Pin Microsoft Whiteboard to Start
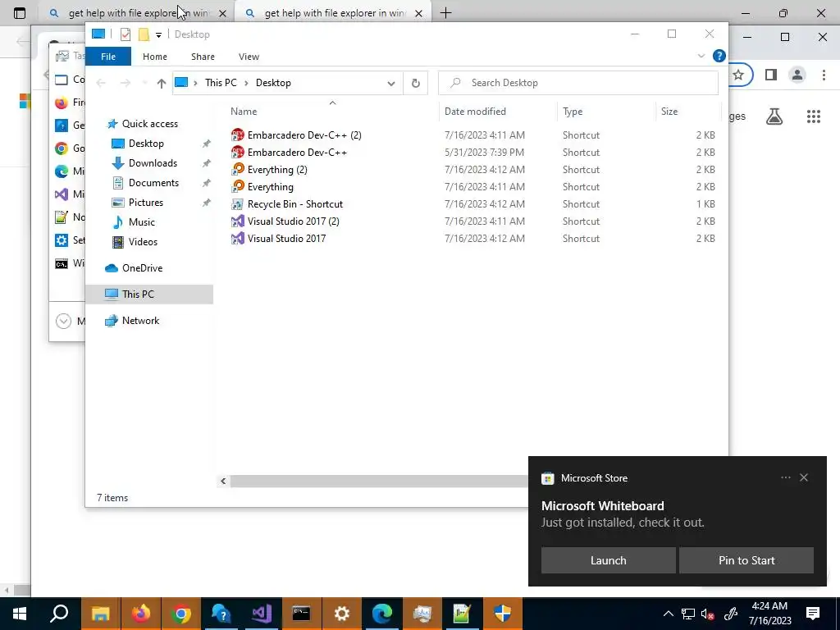 (746, 560)
